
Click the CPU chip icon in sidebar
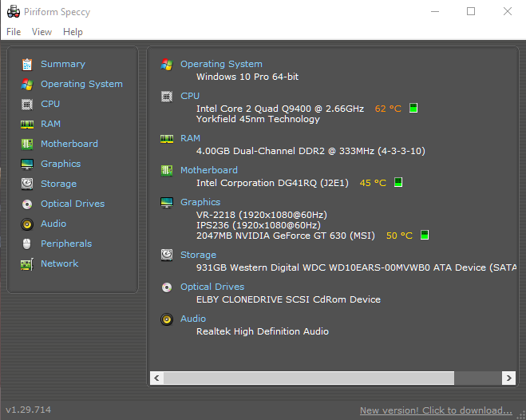point(27,105)
